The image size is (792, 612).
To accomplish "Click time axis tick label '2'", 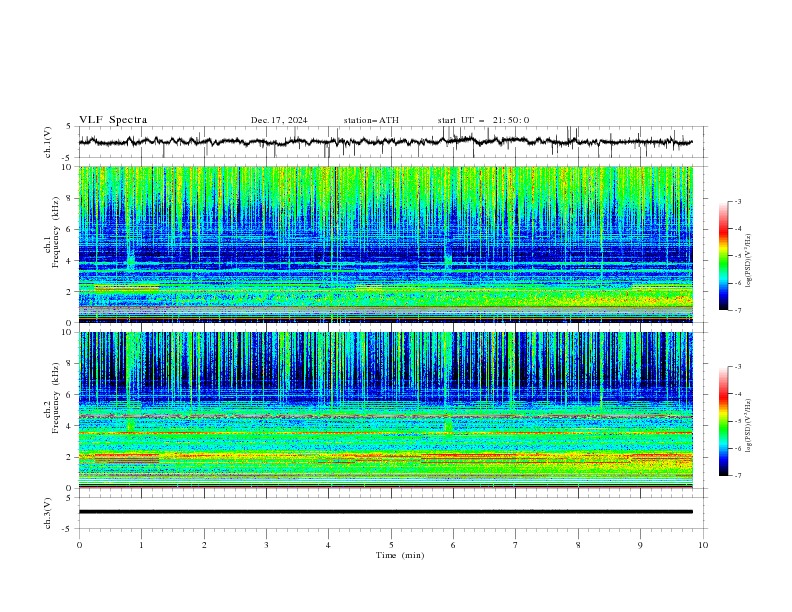I will click(204, 545).
